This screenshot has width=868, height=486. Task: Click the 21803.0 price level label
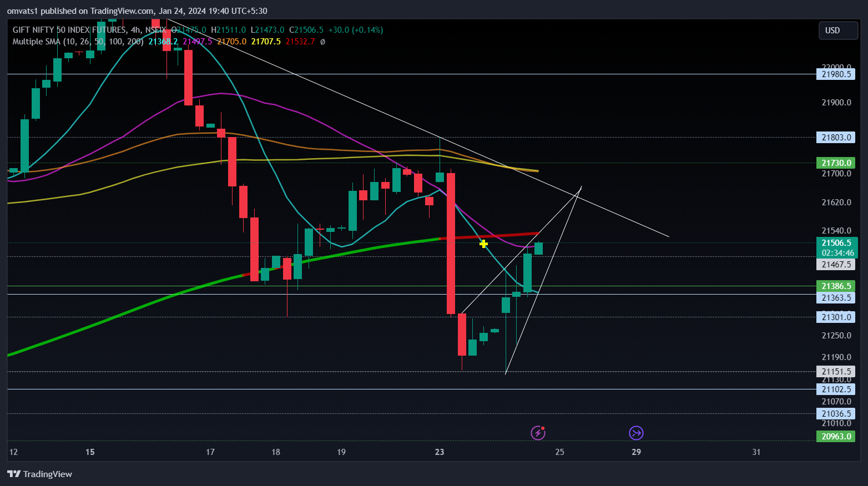(x=836, y=138)
